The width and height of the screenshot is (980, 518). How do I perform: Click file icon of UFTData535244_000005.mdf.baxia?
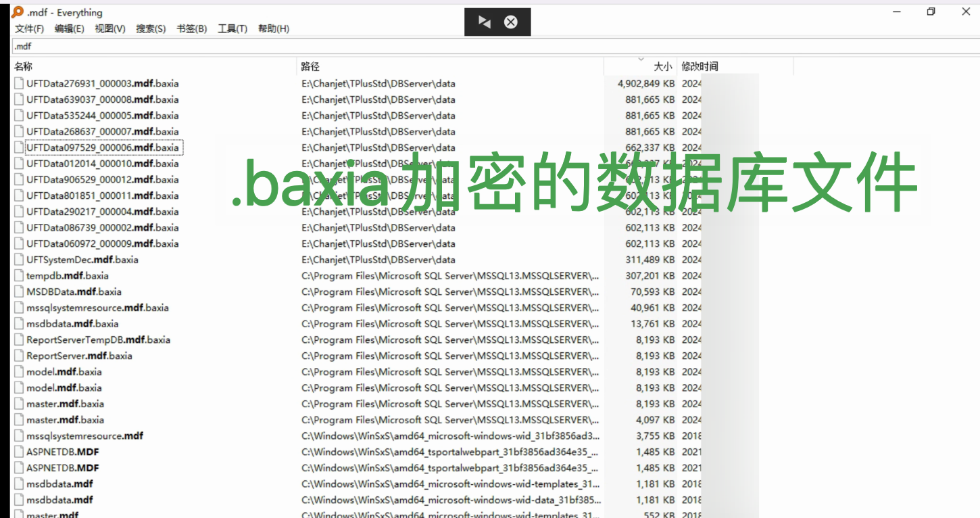point(19,116)
